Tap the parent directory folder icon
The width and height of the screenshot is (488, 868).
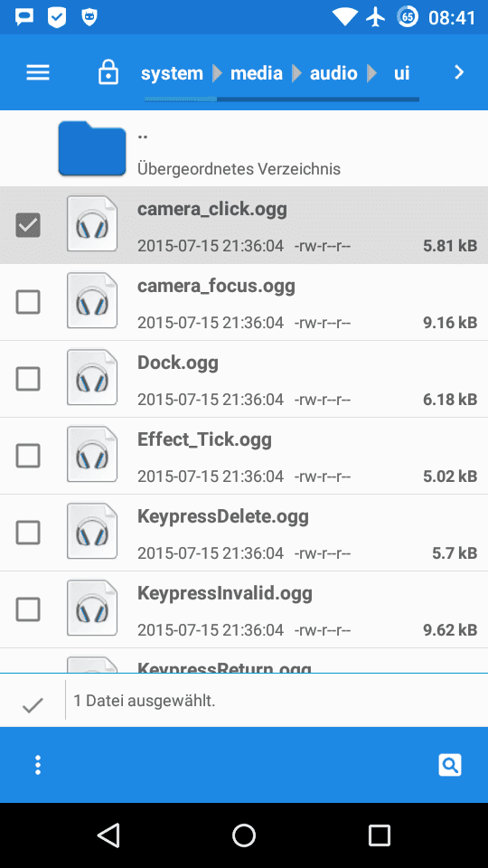(x=92, y=148)
